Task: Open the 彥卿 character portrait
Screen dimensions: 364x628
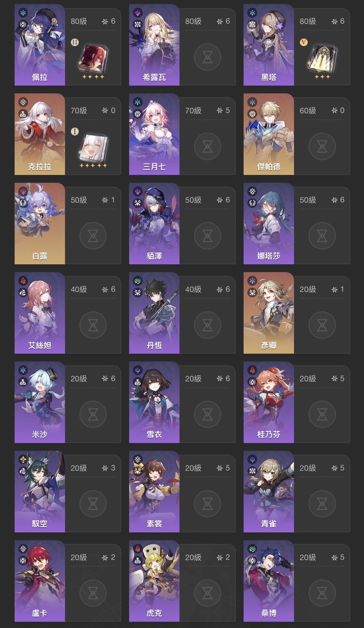Action: [x=269, y=313]
